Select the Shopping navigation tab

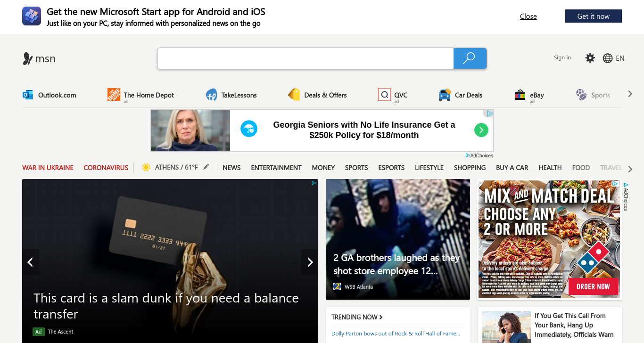pyautogui.click(x=470, y=167)
